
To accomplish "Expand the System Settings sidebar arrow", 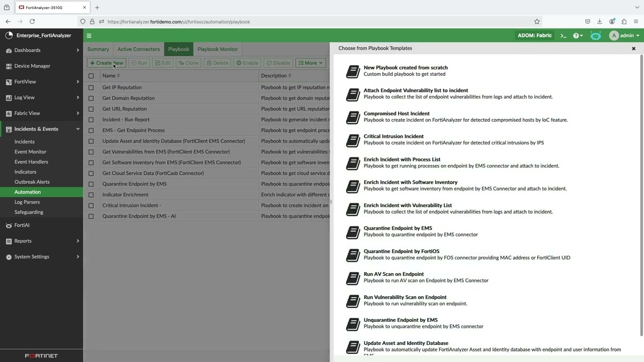I will pos(77,257).
